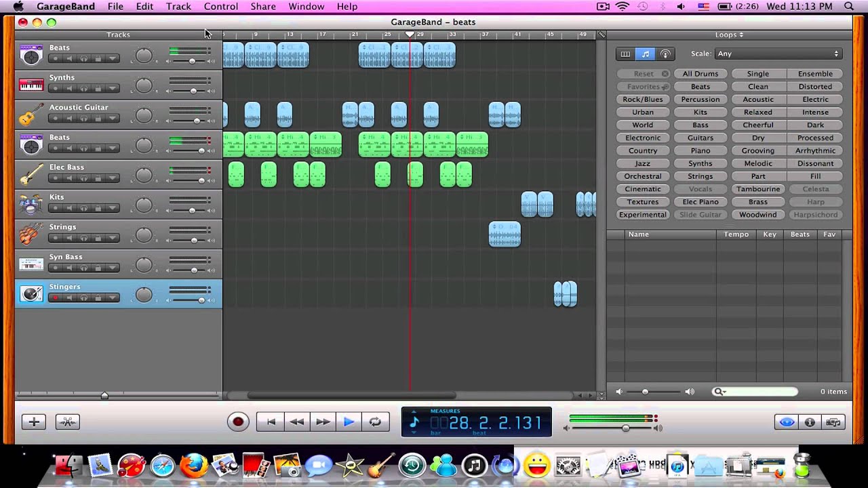Show automation for the Acoustic Guitar track
This screenshot has width=868, height=488.
click(x=112, y=119)
